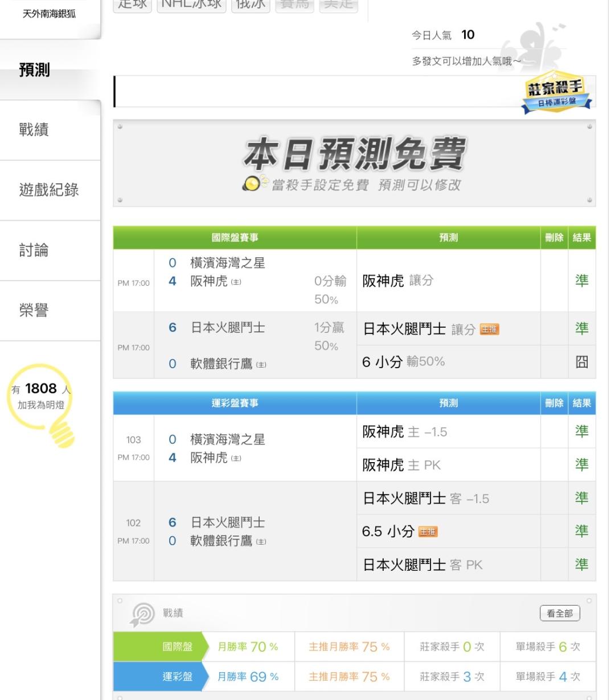Switch to the 戰績 sidebar tab
Viewport: 615px width, 700px height.
pyautogui.click(x=34, y=130)
